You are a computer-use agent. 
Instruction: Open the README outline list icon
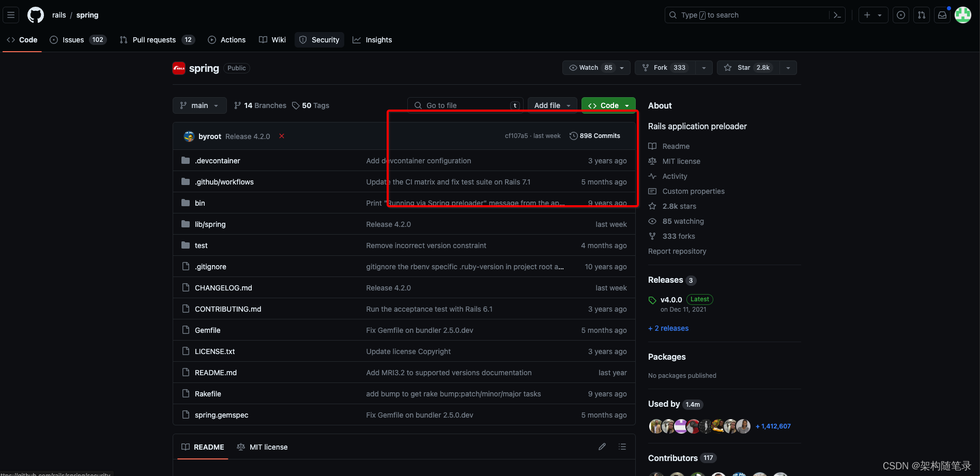click(622, 447)
